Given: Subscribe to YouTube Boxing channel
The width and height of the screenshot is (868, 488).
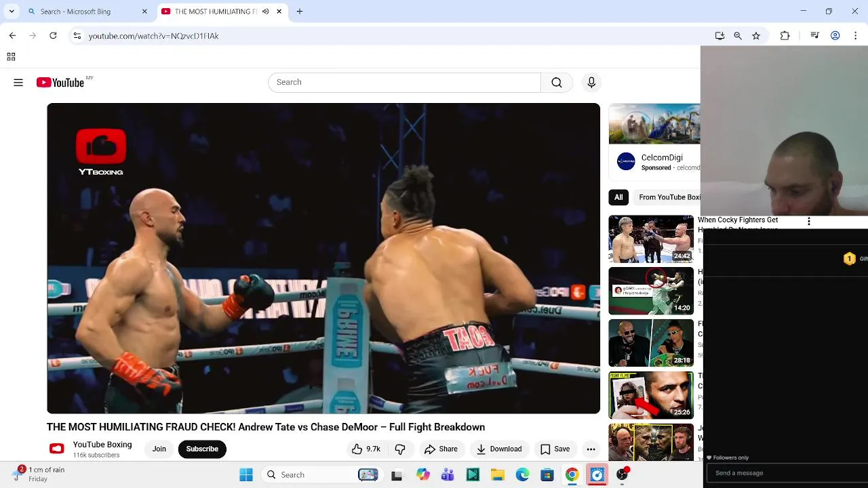Looking at the screenshot, I should (202, 449).
